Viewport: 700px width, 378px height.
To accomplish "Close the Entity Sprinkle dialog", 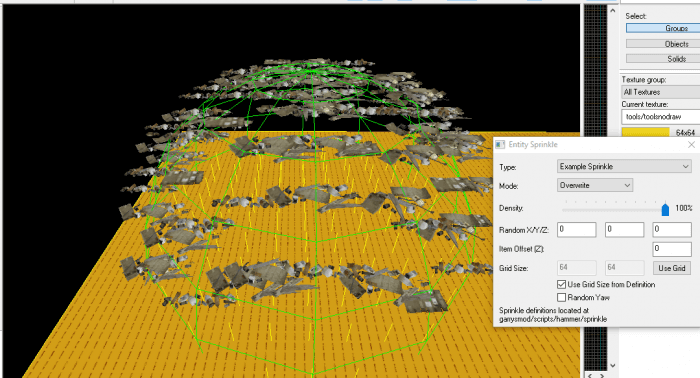I will tap(691, 145).
